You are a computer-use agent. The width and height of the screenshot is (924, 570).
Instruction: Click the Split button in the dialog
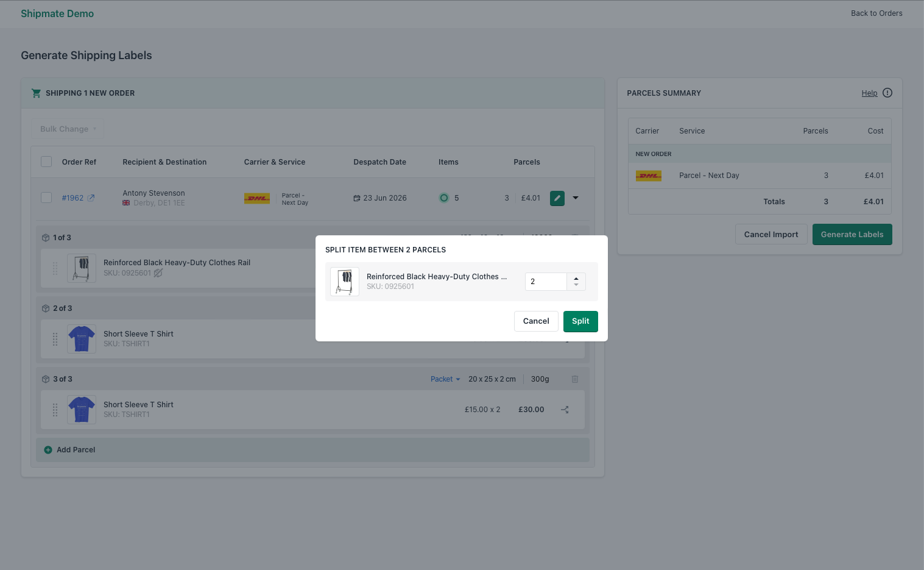pos(580,321)
